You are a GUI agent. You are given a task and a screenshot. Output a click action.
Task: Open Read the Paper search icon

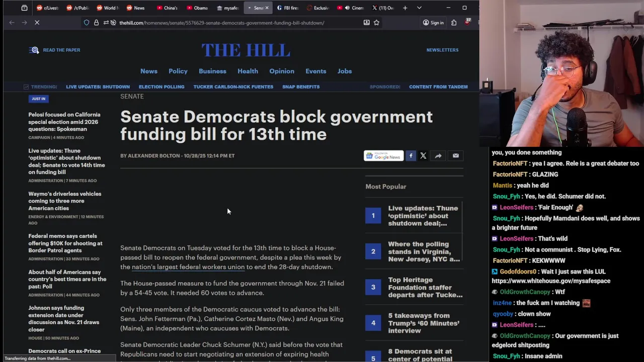[34, 50]
